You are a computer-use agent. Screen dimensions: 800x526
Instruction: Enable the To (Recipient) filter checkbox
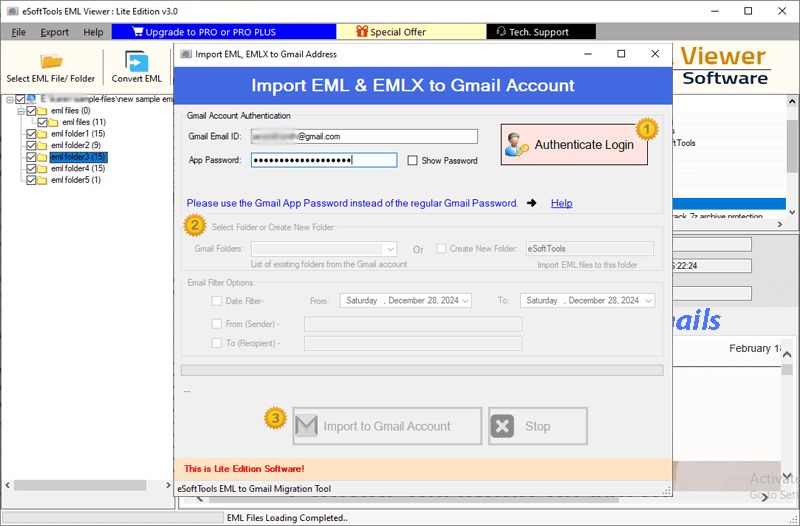click(217, 343)
